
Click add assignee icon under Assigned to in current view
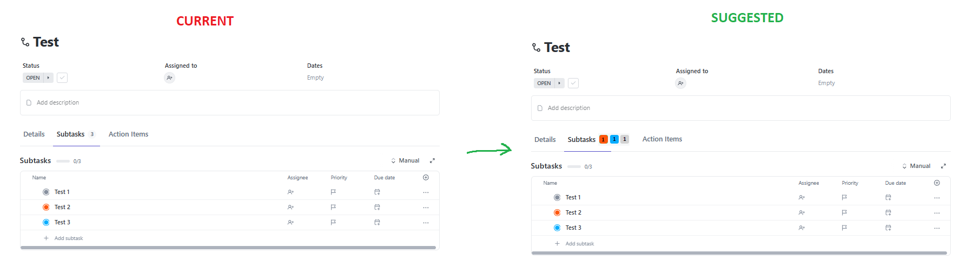point(169,78)
